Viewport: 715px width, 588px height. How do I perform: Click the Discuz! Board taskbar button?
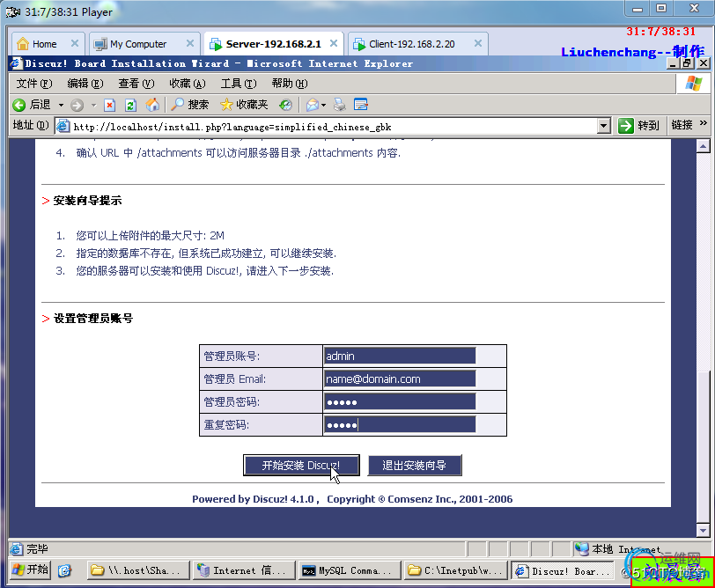point(562,570)
